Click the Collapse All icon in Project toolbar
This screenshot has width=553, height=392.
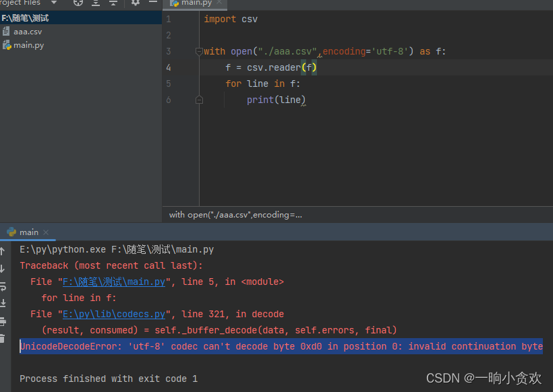point(113,3)
